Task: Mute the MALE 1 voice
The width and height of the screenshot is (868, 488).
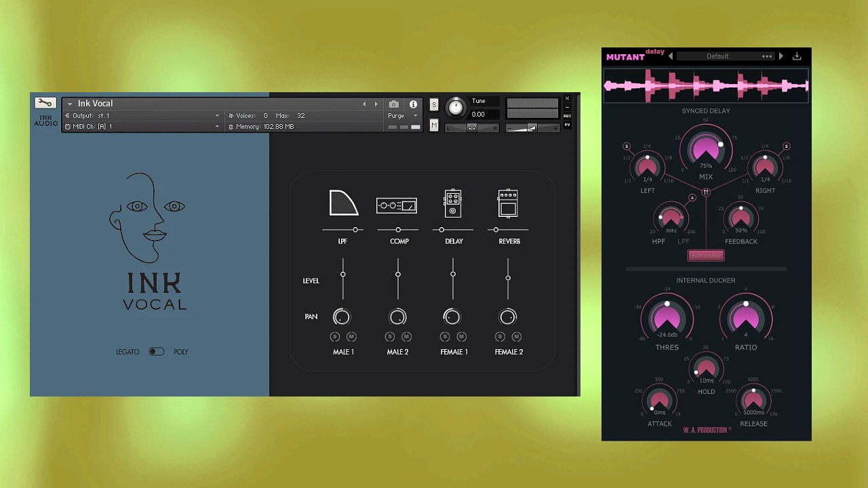Action: tap(351, 337)
